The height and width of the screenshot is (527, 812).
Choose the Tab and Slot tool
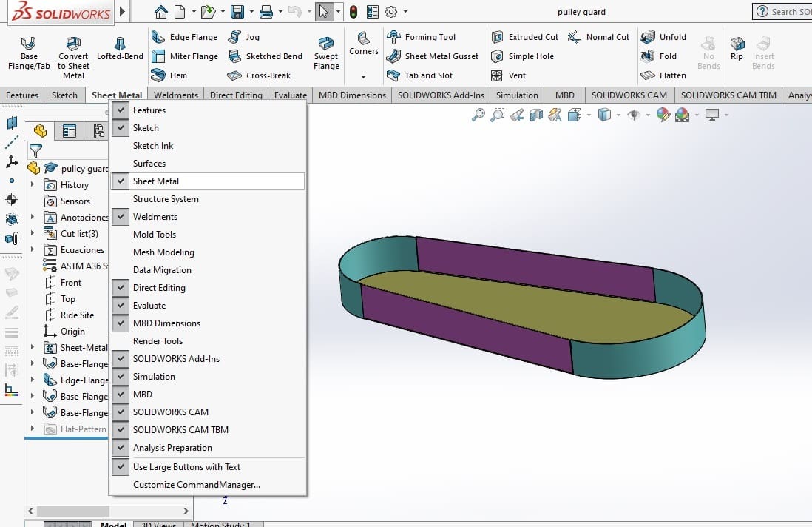pyautogui.click(x=419, y=75)
